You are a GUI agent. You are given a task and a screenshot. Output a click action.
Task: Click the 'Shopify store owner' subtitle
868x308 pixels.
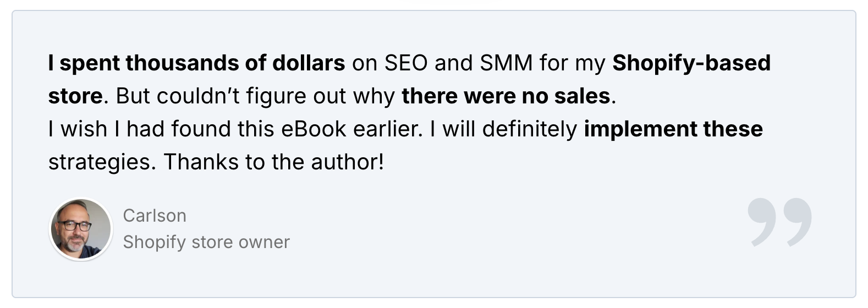click(x=206, y=242)
